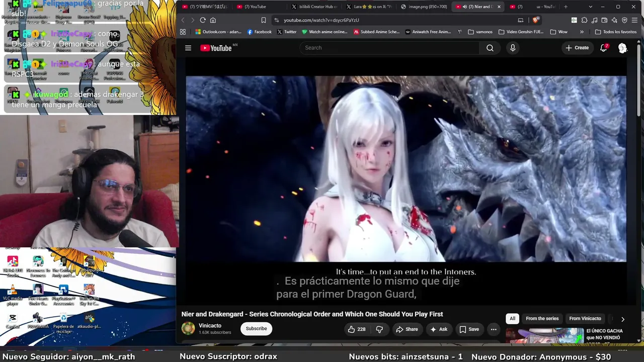Click the Create button on YouTube
The width and height of the screenshot is (644, 362).
[x=577, y=48]
